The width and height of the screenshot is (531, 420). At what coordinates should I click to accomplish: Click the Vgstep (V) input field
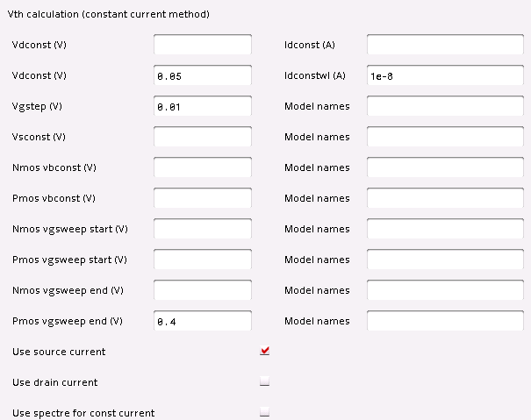coord(203,106)
